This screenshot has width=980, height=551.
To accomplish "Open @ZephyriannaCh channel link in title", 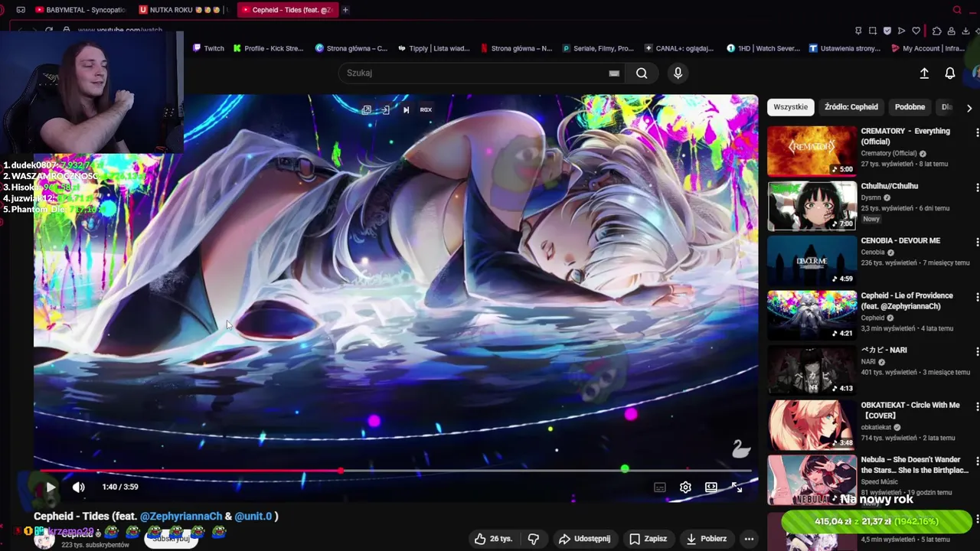I will 181,517.
